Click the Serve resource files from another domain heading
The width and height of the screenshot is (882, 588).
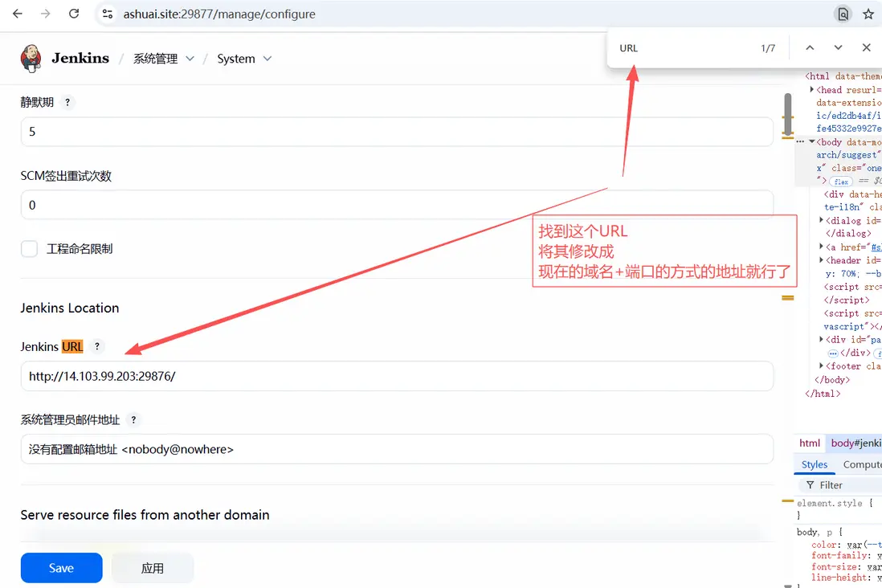(145, 515)
